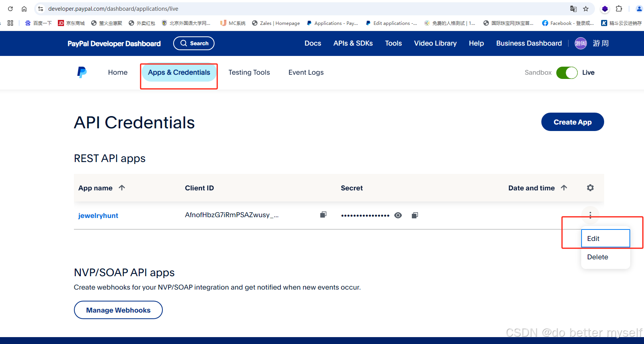Viewport: 644px width, 344px height.
Task: Open Video Library in the header
Action: point(435,43)
